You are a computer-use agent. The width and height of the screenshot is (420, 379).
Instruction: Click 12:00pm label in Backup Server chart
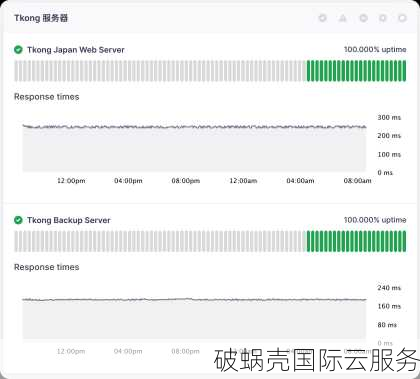pyautogui.click(x=71, y=351)
